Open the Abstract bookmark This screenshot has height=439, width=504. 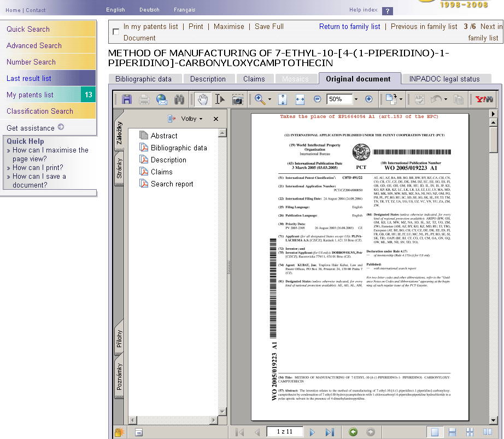pyautogui.click(x=164, y=136)
